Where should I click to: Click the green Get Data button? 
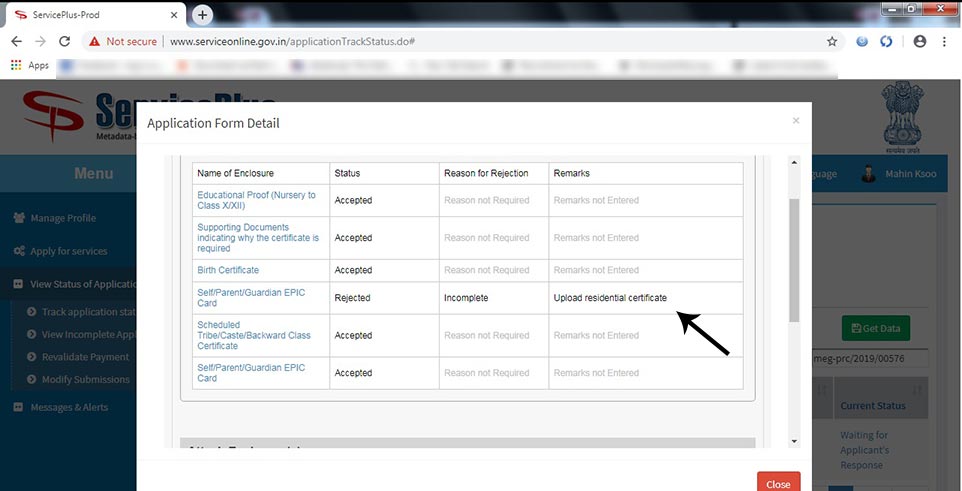[x=875, y=328]
